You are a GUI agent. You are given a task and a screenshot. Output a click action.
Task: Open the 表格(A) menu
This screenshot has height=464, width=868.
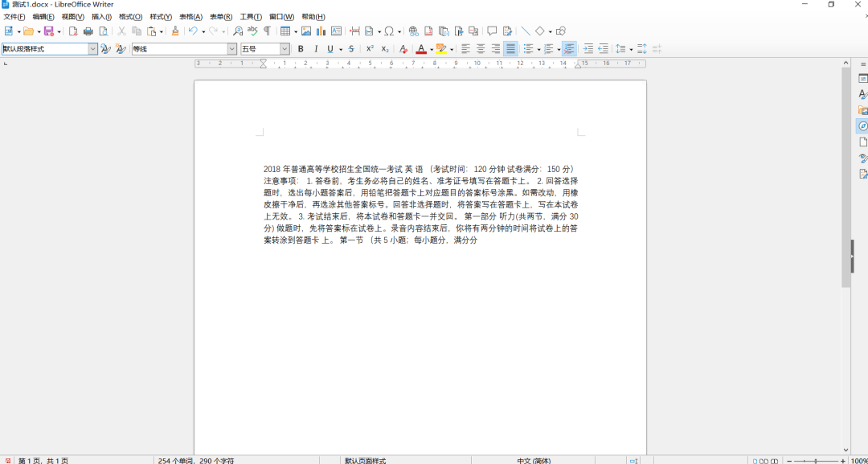tap(190, 17)
